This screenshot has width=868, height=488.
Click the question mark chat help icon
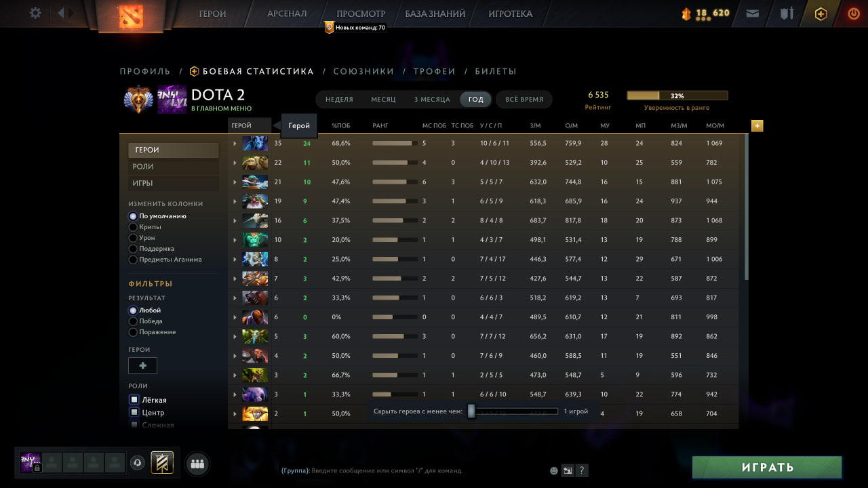[582, 470]
